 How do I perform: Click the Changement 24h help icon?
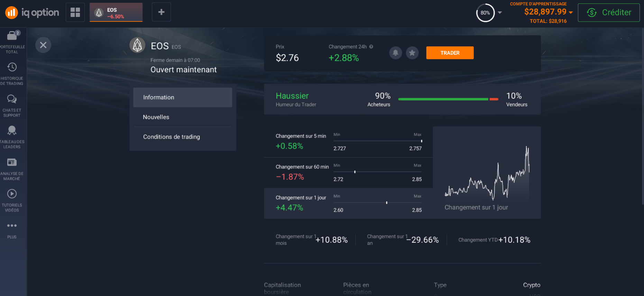[371, 47]
